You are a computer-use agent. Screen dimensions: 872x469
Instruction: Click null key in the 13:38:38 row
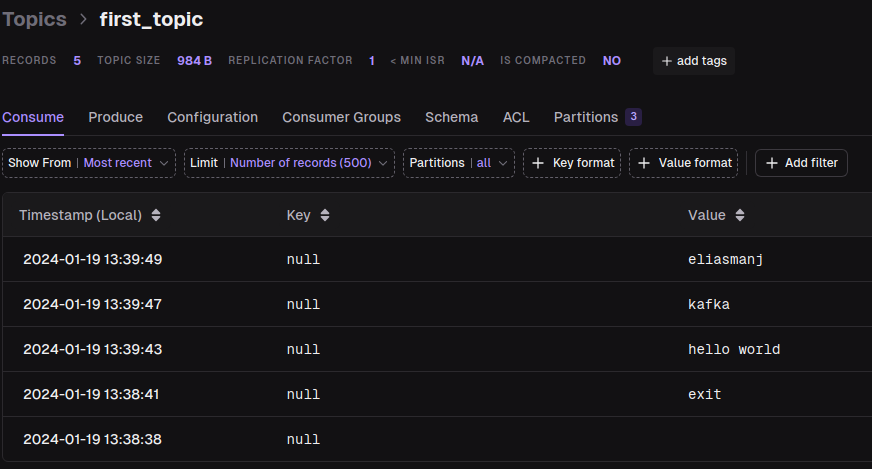[x=303, y=440]
